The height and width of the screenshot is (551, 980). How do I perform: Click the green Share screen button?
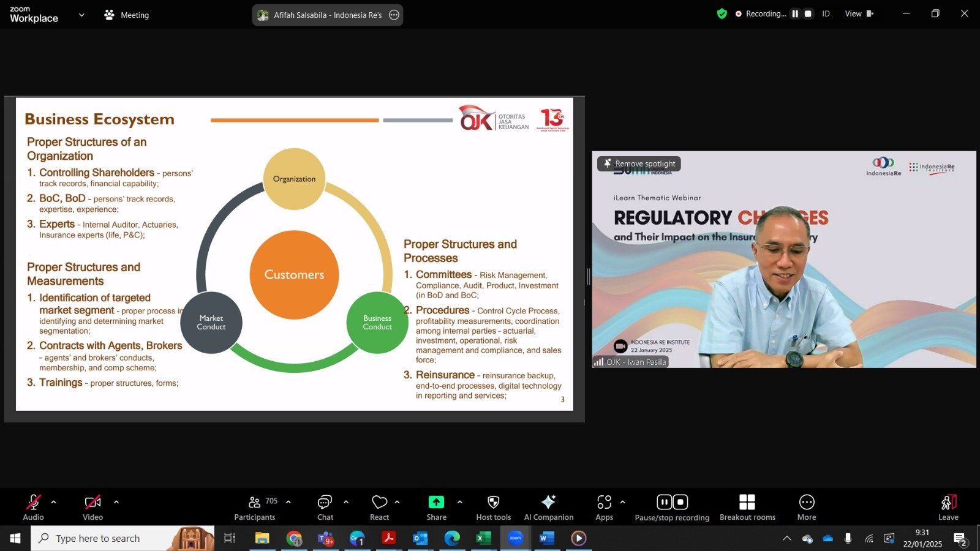click(x=436, y=508)
